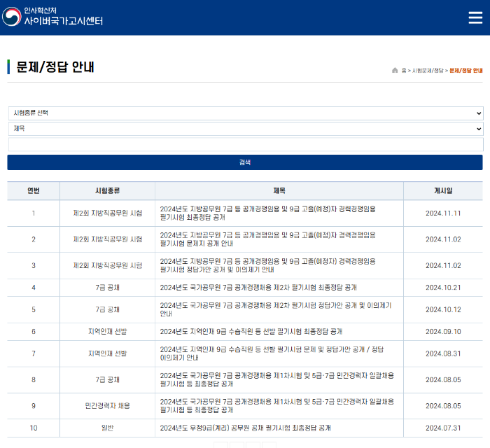Click date 2024.10.21 cell
This screenshot has height=448, width=490.
443,288
